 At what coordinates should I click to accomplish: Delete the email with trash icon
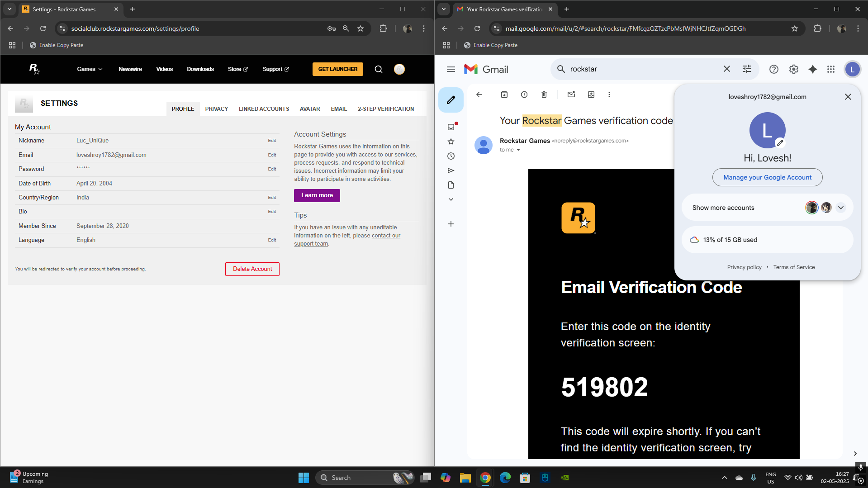544,95
